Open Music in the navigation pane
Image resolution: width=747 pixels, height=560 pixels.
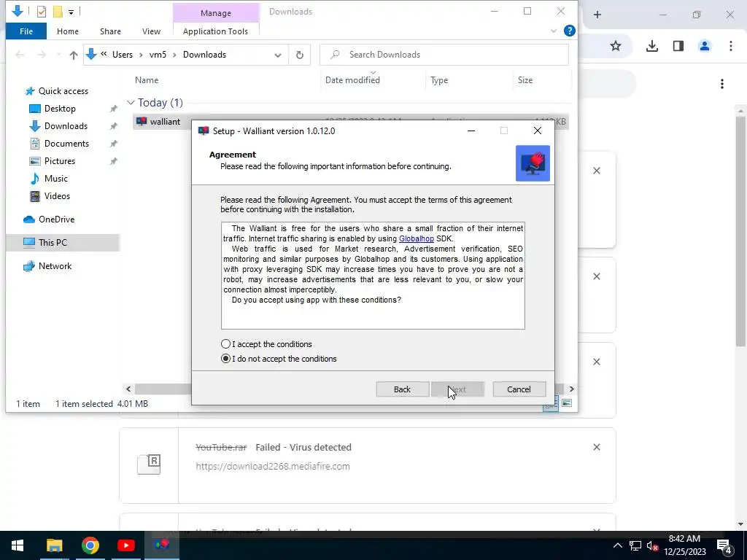55,179
